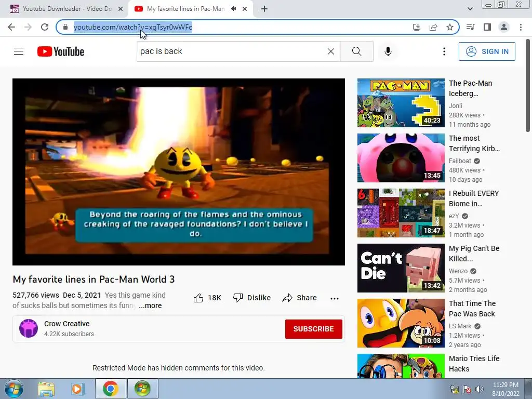The width and height of the screenshot is (532, 399).
Task: Click install app icon in address bar
Action: pos(416,27)
